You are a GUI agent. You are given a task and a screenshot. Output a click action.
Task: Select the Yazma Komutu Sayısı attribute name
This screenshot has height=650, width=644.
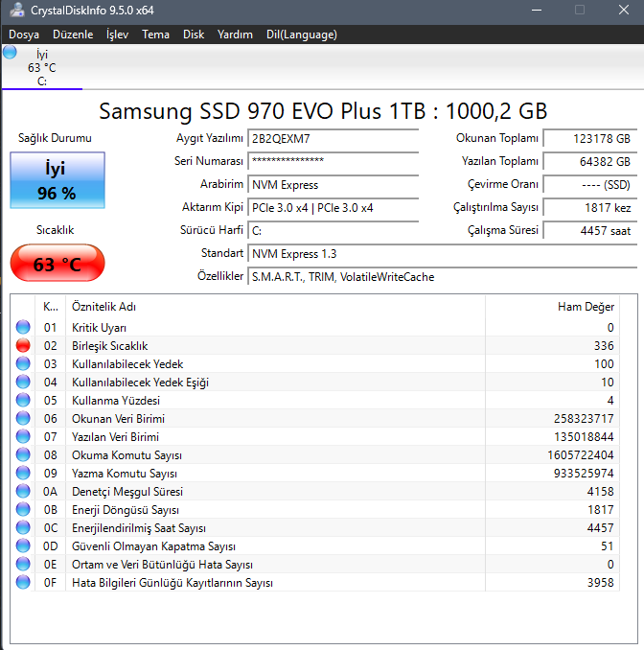125,474
